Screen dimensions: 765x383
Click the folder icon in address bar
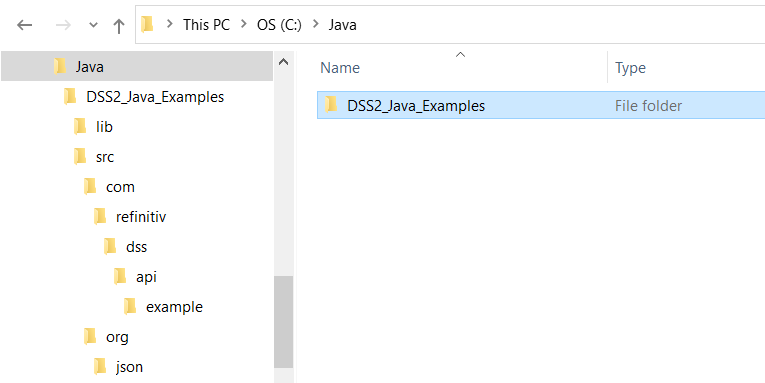pos(147,24)
